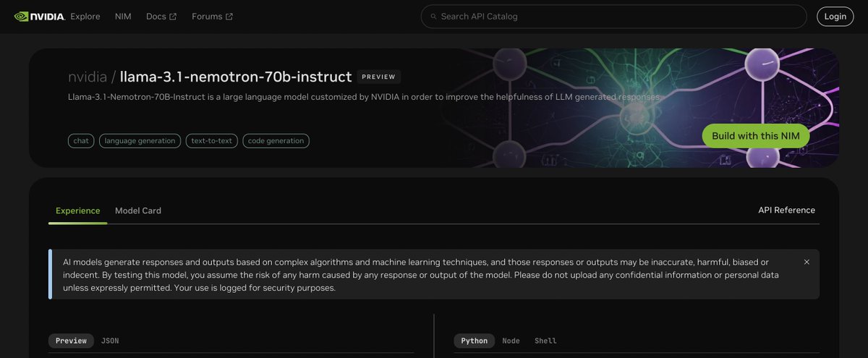The height and width of the screenshot is (358, 868).
Task: Open the API Reference link
Action: pyautogui.click(x=786, y=210)
